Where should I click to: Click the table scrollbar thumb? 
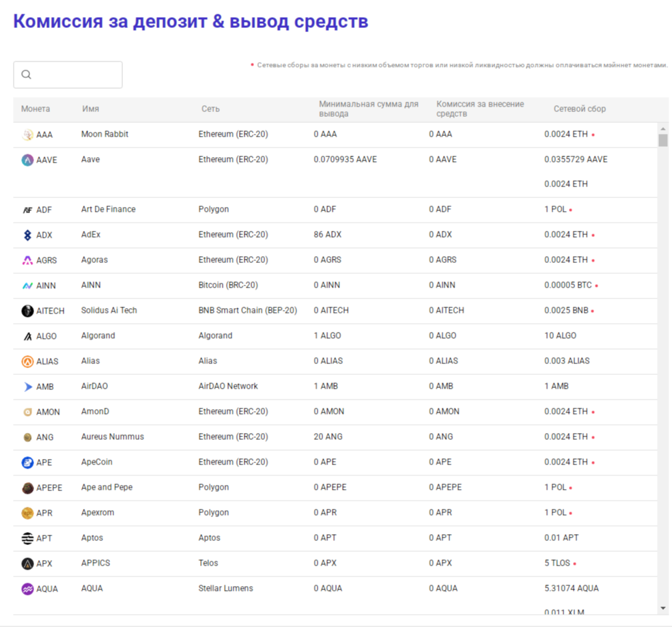[x=662, y=141]
